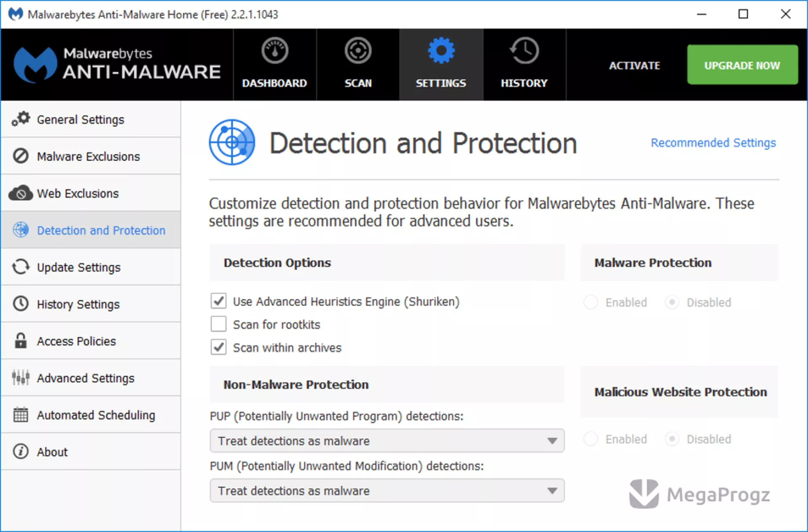Click the Web Exclusions cloud icon
The height and width of the screenshot is (532, 808).
[x=21, y=193]
